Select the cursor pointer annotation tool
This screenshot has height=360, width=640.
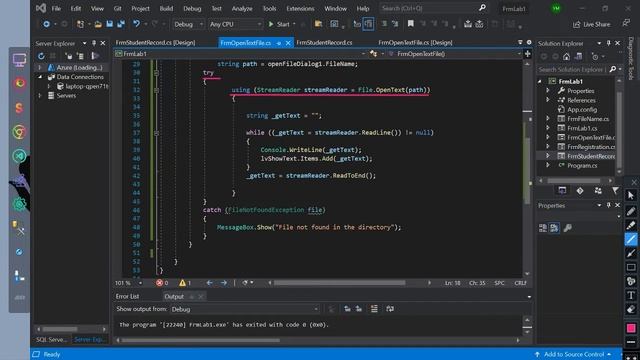[x=631, y=196]
